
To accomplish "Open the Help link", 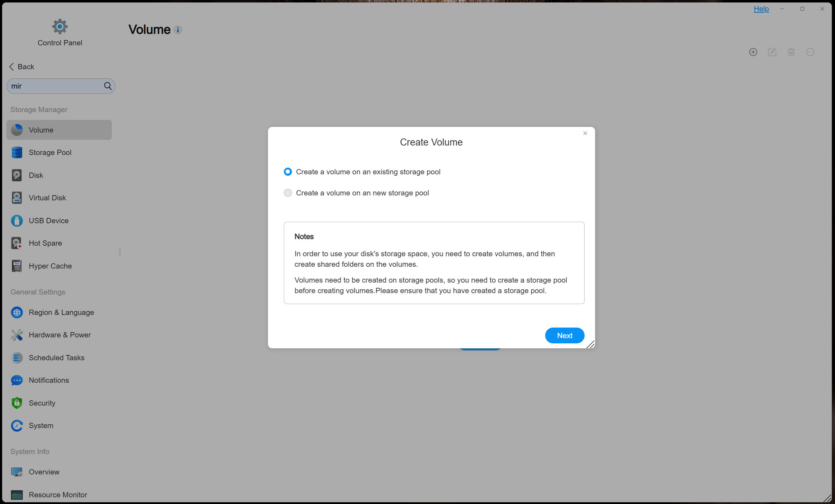I will [x=761, y=9].
